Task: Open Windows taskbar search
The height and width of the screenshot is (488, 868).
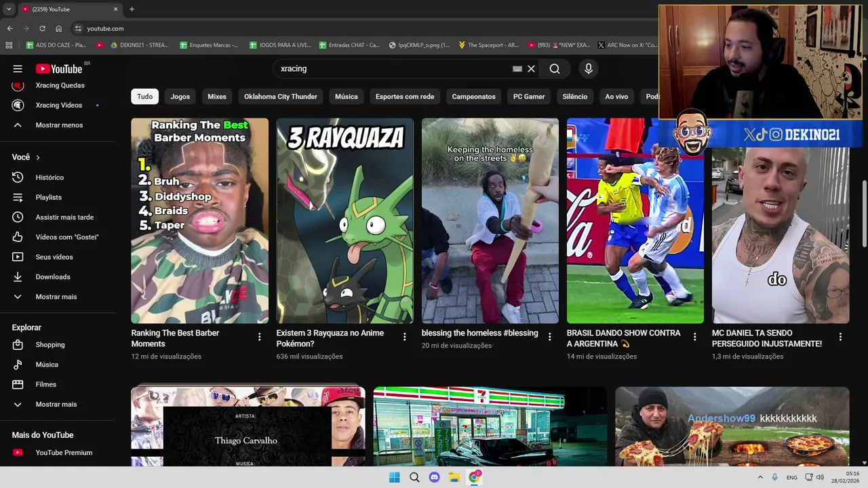Action: (x=414, y=477)
